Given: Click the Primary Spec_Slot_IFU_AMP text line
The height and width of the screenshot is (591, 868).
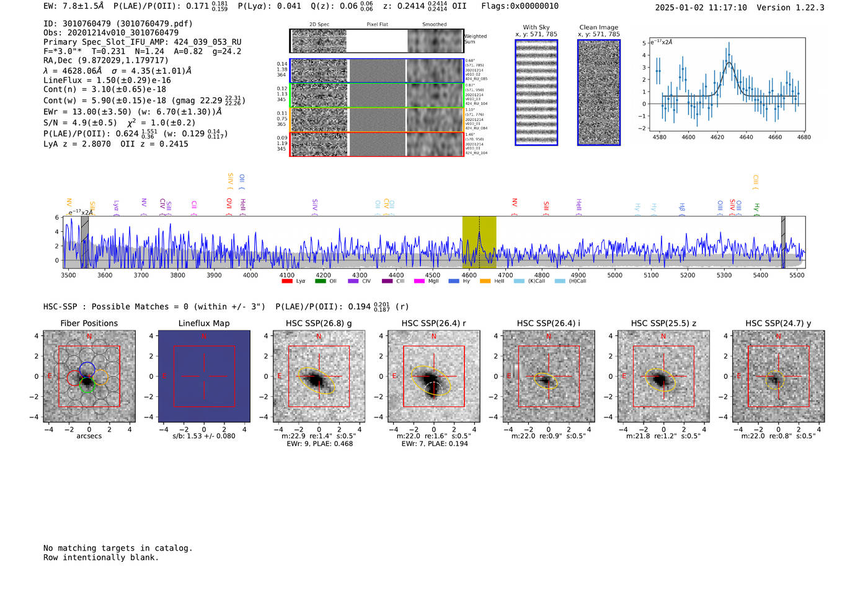Looking at the screenshot, I should [x=143, y=42].
